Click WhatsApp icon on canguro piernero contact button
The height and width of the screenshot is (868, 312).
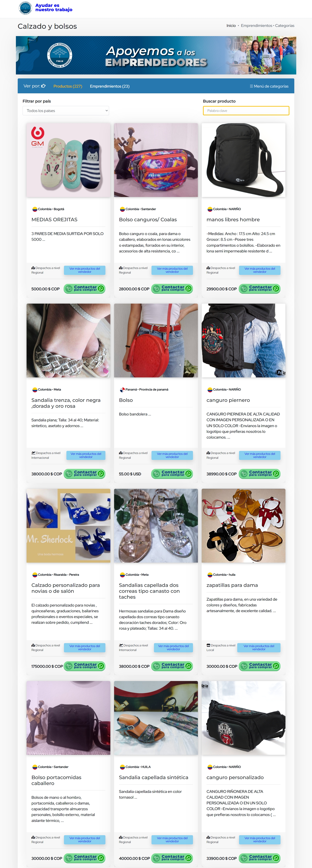(x=276, y=473)
